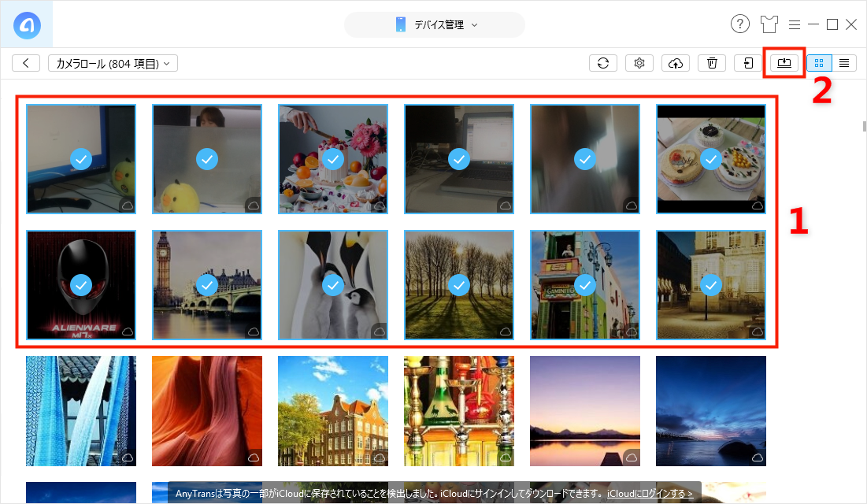Send selected photos to PC icon

coord(784,63)
